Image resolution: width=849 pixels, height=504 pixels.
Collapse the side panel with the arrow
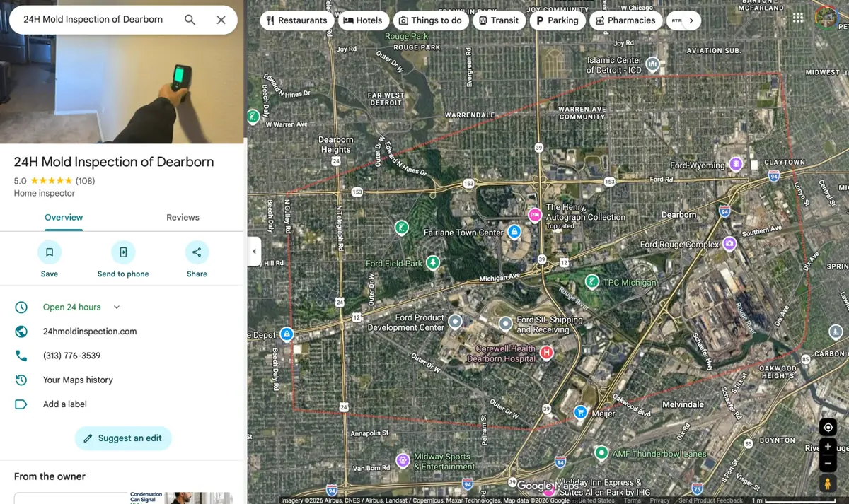click(x=254, y=252)
